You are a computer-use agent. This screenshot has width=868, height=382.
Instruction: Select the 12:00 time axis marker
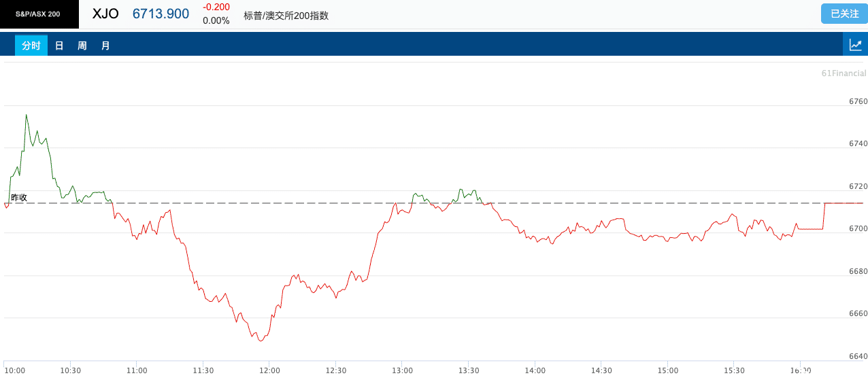pyautogui.click(x=269, y=370)
